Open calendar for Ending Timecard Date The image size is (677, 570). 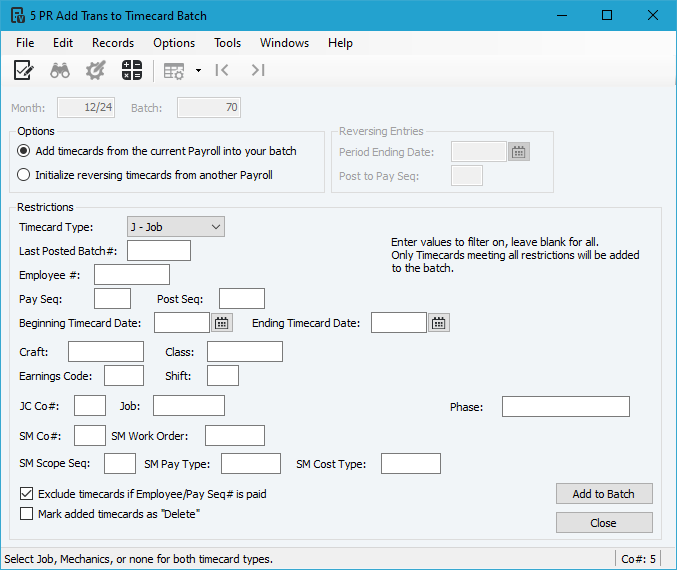[x=439, y=323]
